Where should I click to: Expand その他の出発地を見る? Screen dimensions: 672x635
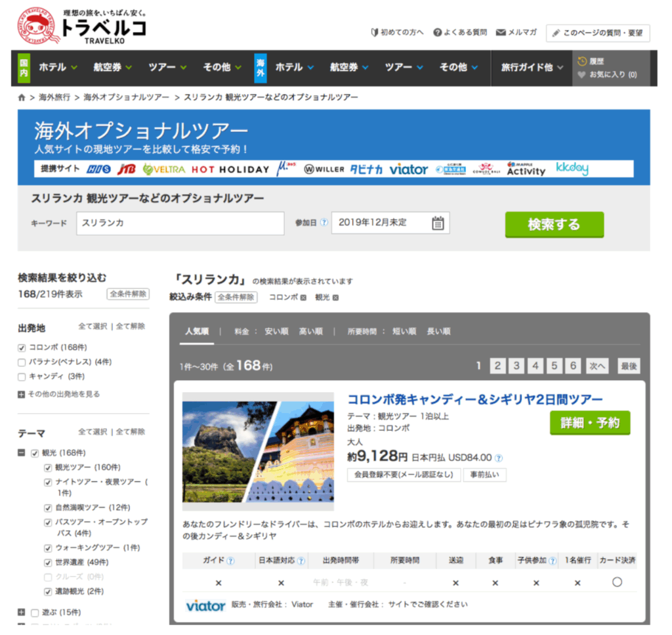pyautogui.click(x=59, y=394)
